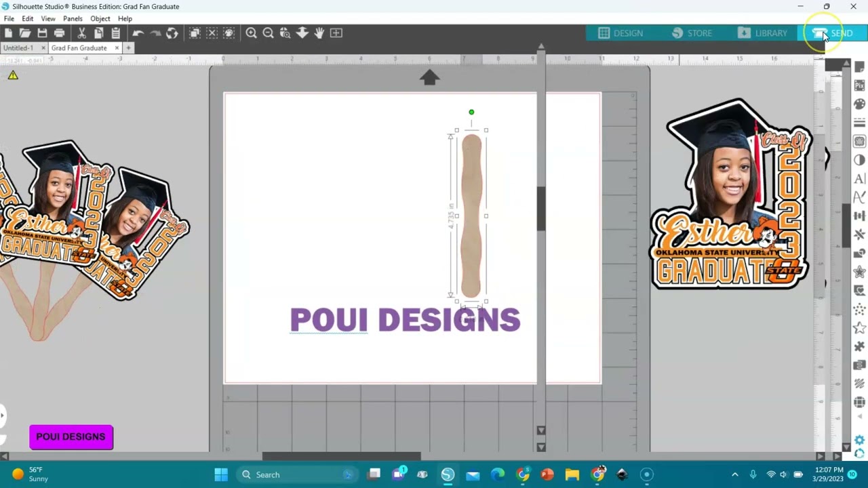Open the Edit menu

[x=27, y=18]
